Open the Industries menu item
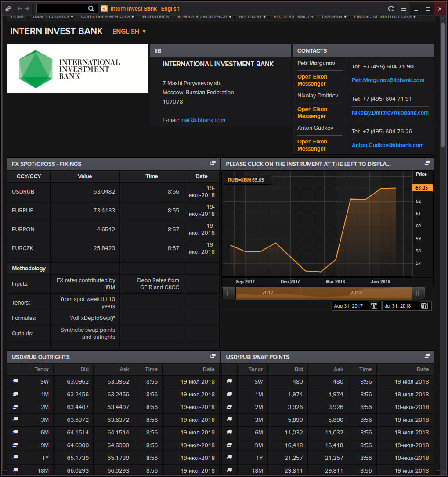448x477 pixels. tap(155, 17)
